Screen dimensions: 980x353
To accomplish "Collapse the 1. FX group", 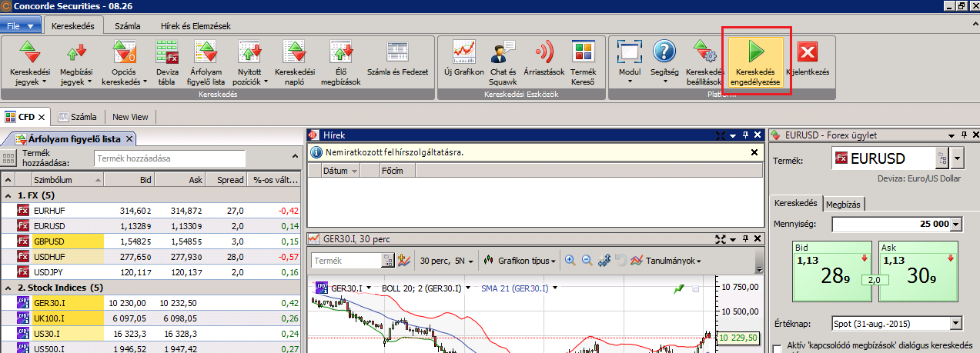I will pyautogui.click(x=8, y=195).
